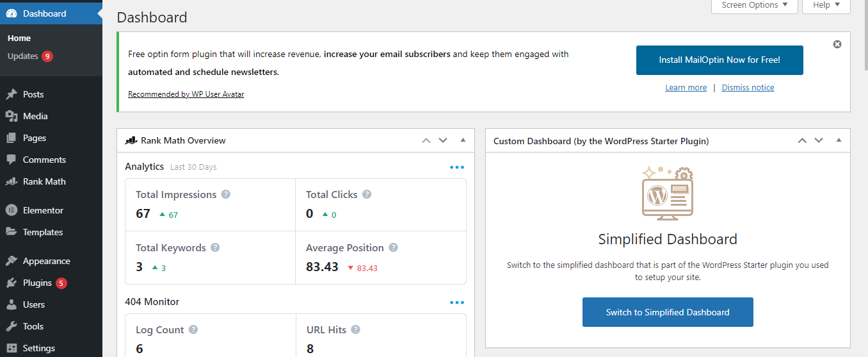Open Analytics three-dot options menu
The image size is (868, 357).
pyautogui.click(x=457, y=167)
